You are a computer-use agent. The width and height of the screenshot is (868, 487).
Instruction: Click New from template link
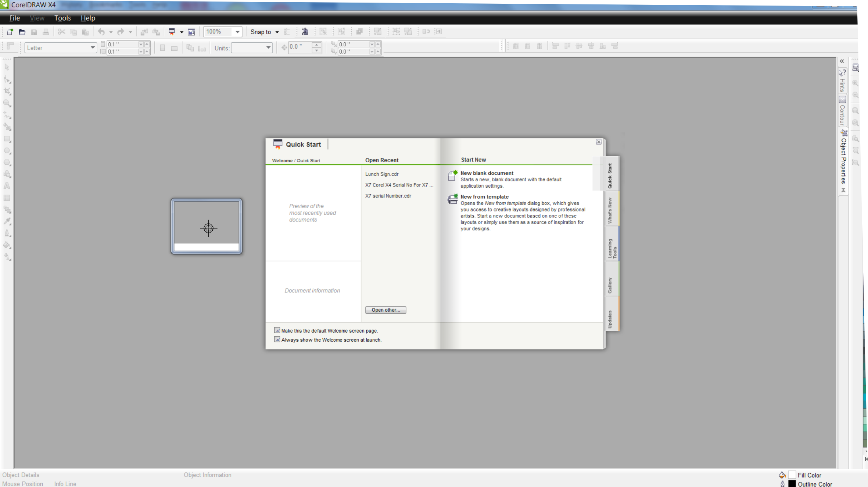coord(484,196)
